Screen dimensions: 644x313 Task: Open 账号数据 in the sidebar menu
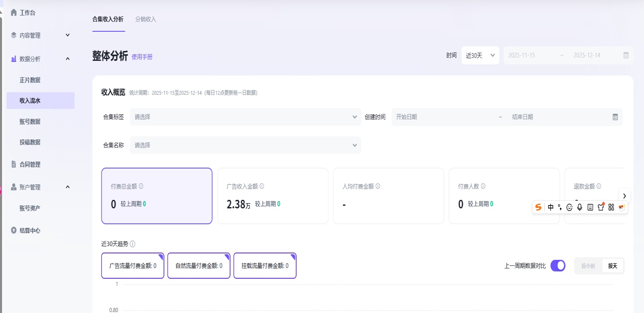pyautogui.click(x=30, y=122)
